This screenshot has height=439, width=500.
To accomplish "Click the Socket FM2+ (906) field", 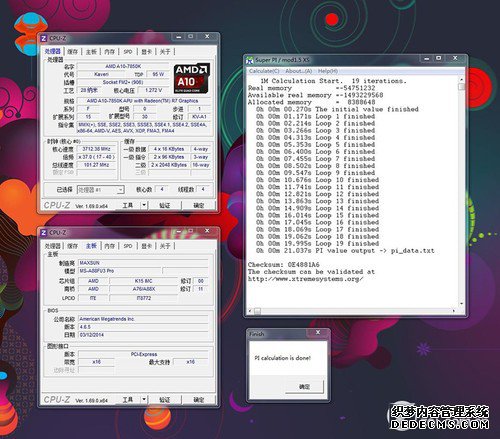I will tap(123, 82).
